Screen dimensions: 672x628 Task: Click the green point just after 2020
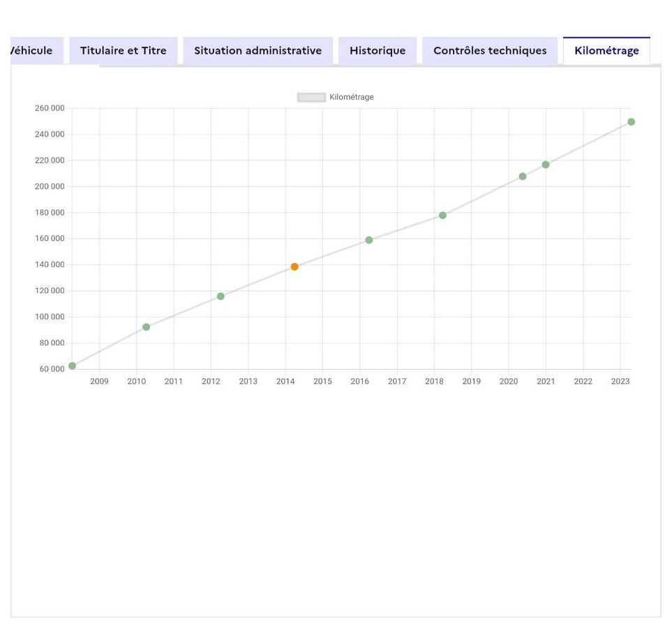pos(523,177)
